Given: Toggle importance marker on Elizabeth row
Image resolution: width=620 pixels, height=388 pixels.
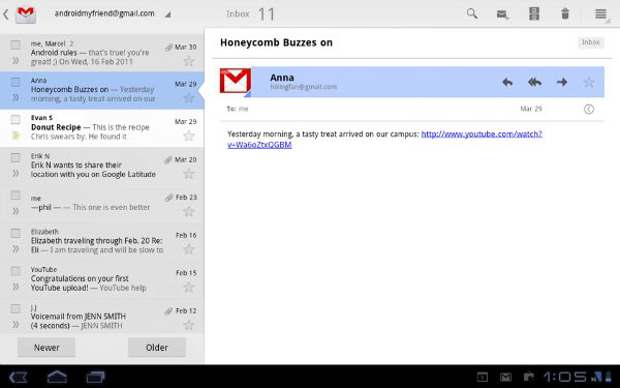Looking at the screenshot, I should [15, 249].
